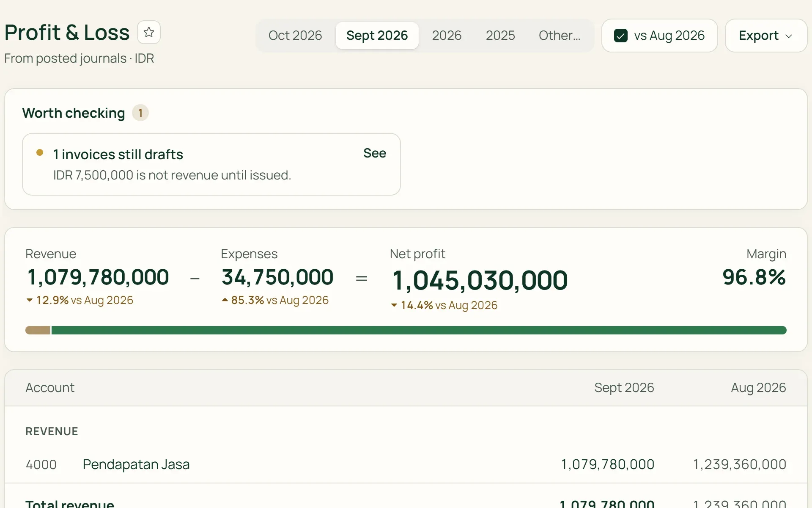Click the 14.4% vs Aug 2026 profit change

click(x=444, y=305)
